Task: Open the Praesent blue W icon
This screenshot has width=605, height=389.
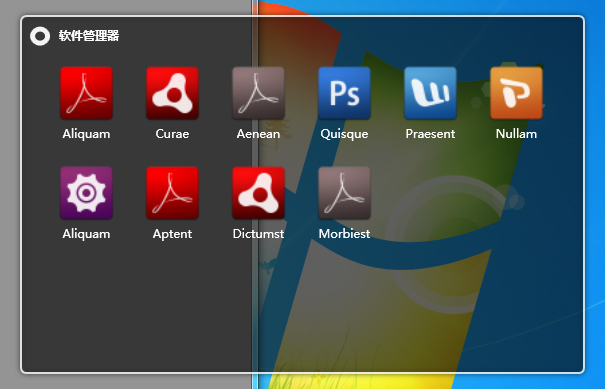Action: click(431, 93)
